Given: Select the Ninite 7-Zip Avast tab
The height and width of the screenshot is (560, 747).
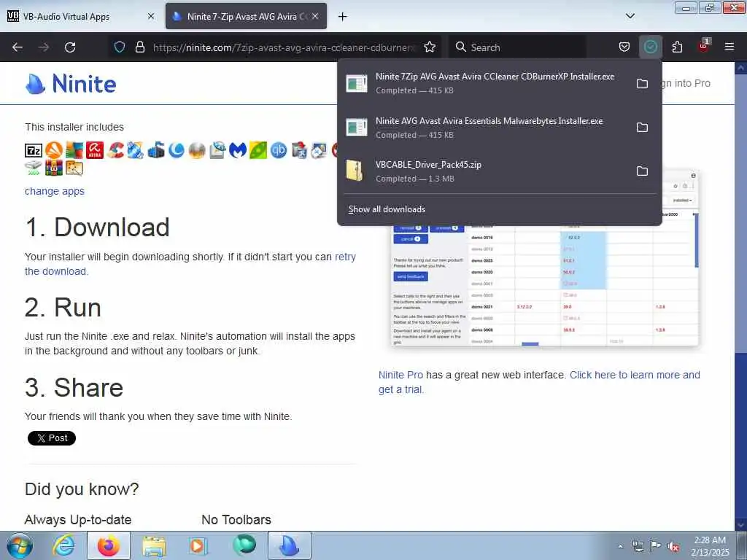Looking at the screenshot, I should (246, 16).
